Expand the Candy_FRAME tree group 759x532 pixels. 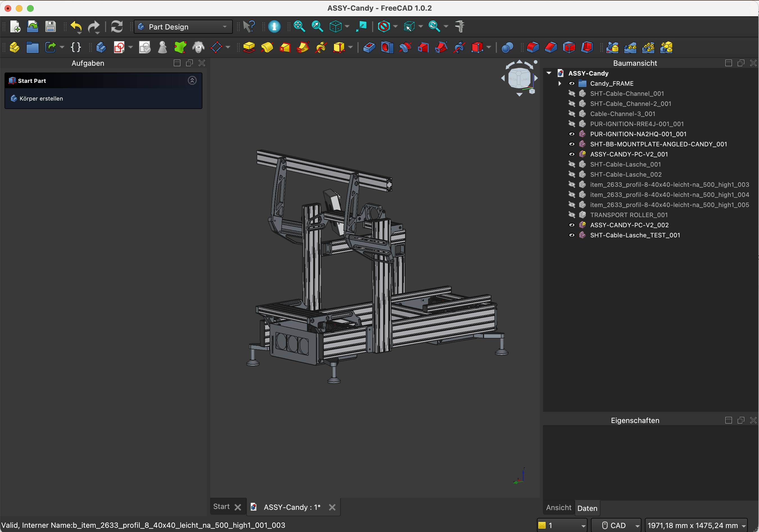[559, 83]
